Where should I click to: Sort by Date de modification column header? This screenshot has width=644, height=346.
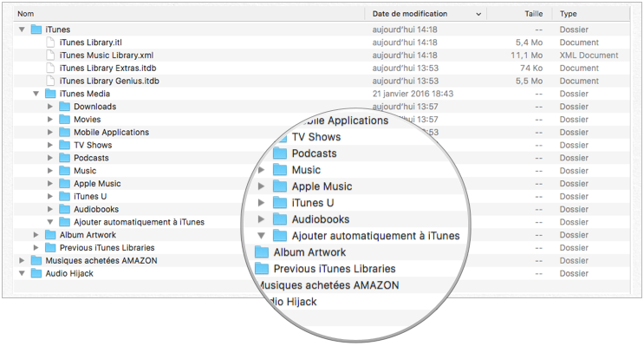tap(410, 14)
